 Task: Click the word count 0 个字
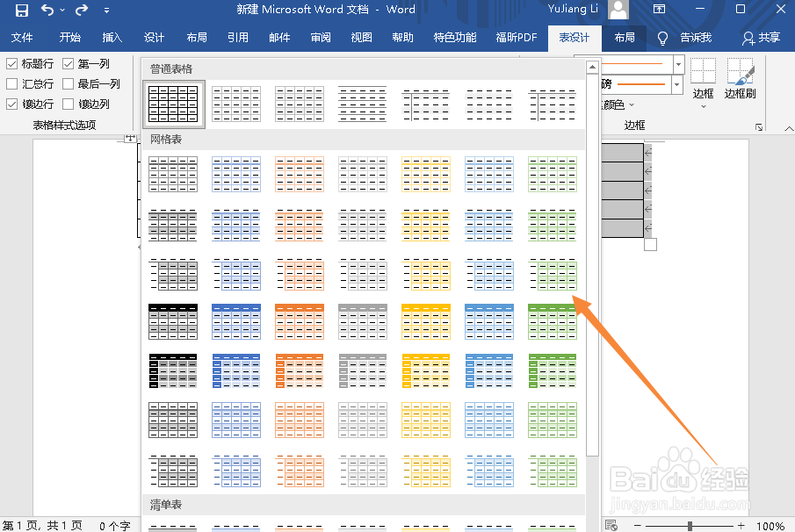pyautogui.click(x=115, y=526)
